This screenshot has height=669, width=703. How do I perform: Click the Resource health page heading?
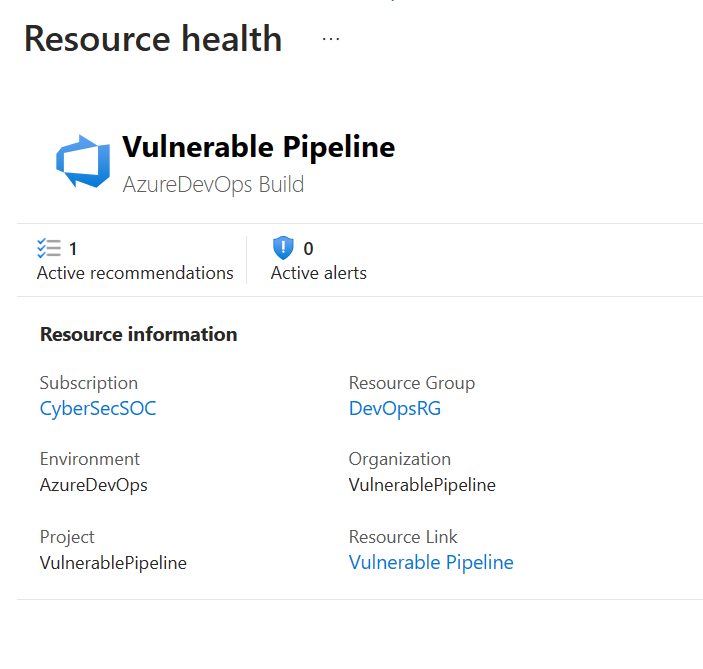click(x=153, y=39)
